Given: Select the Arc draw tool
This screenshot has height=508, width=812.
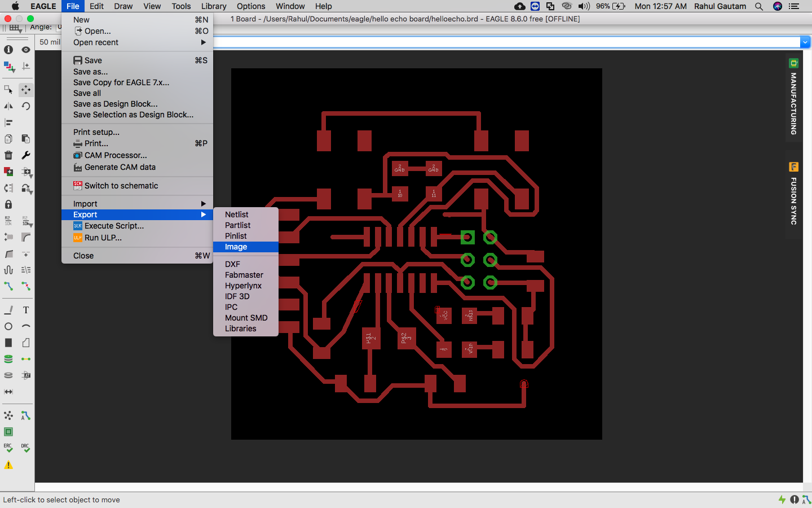Looking at the screenshot, I should (x=26, y=326).
